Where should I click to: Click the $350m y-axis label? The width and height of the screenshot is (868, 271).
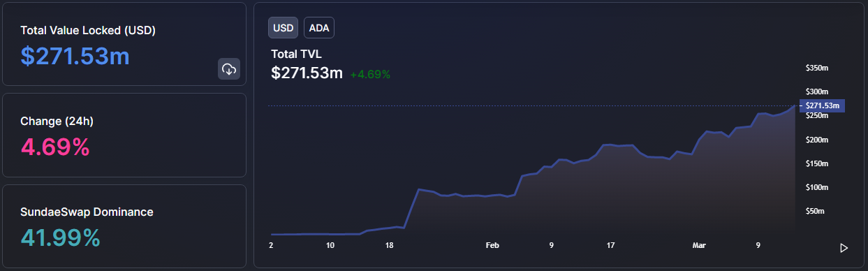(x=816, y=68)
